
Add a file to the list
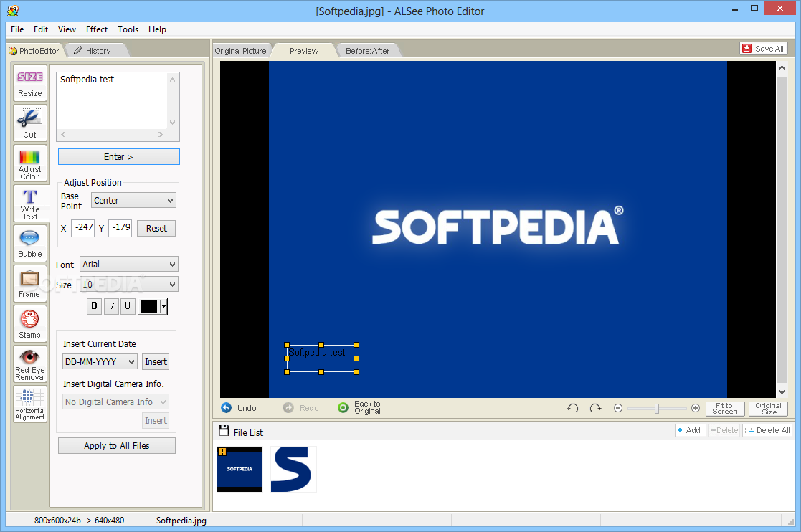(x=690, y=430)
